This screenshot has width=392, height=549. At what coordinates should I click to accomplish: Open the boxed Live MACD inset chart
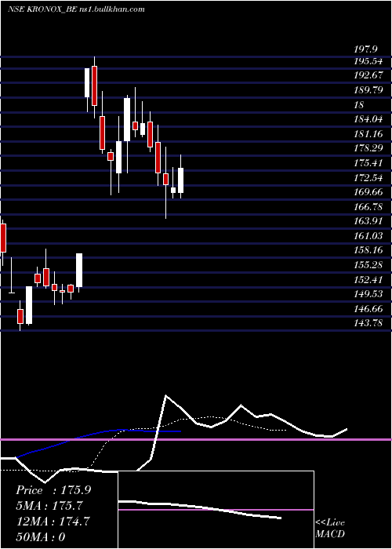pos(216,510)
